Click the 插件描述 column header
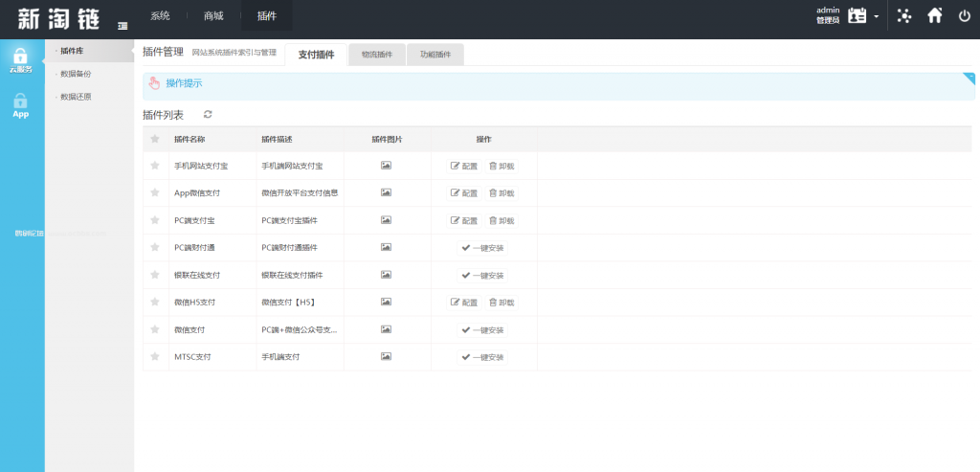Viewport: 980px width, 472px height. point(277,140)
